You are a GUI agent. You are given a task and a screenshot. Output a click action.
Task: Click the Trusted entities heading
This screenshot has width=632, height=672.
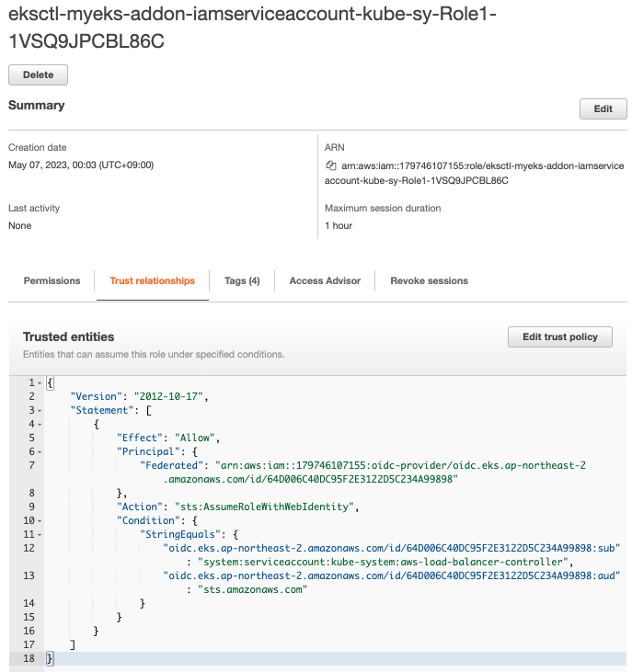tap(69, 336)
